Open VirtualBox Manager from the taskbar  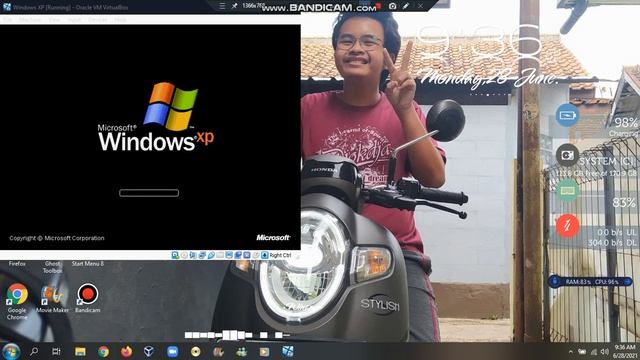pos(149,351)
